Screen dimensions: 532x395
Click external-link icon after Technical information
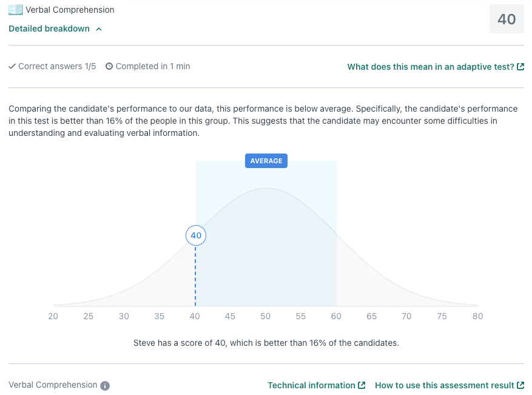tap(362, 385)
